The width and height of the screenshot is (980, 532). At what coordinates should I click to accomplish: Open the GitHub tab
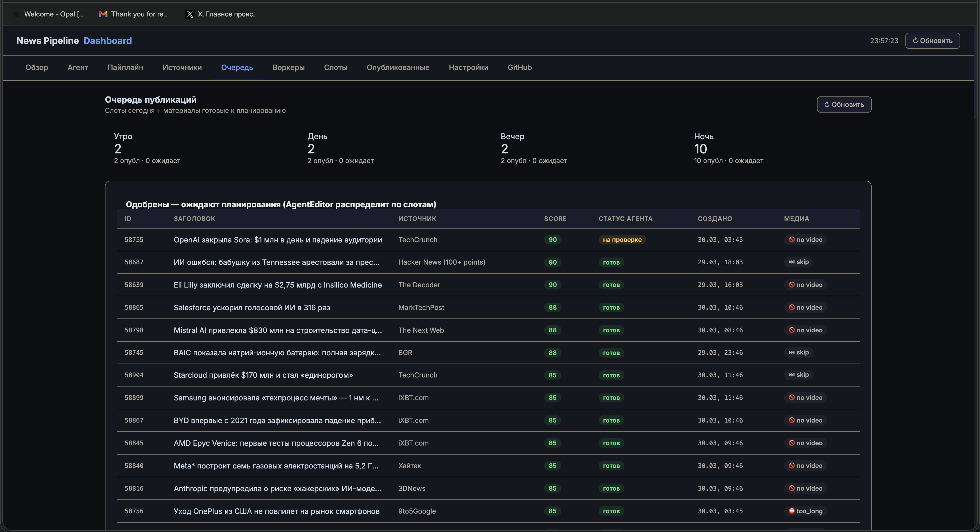pos(520,67)
